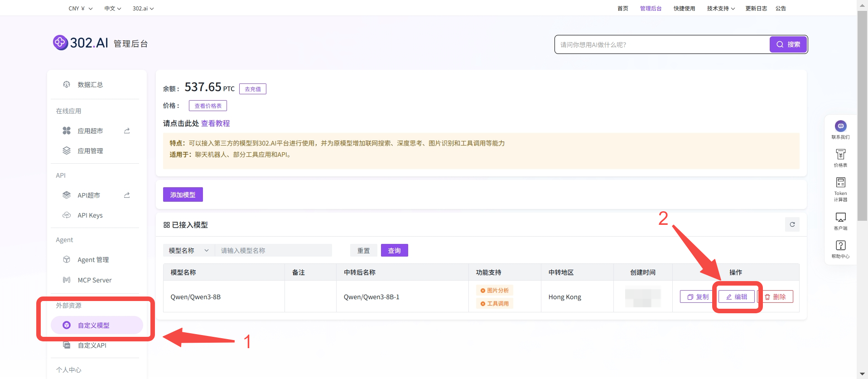The image size is (868, 379).
Task: Open the CNY ¥ currency dropdown
Action: pyautogui.click(x=81, y=8)
